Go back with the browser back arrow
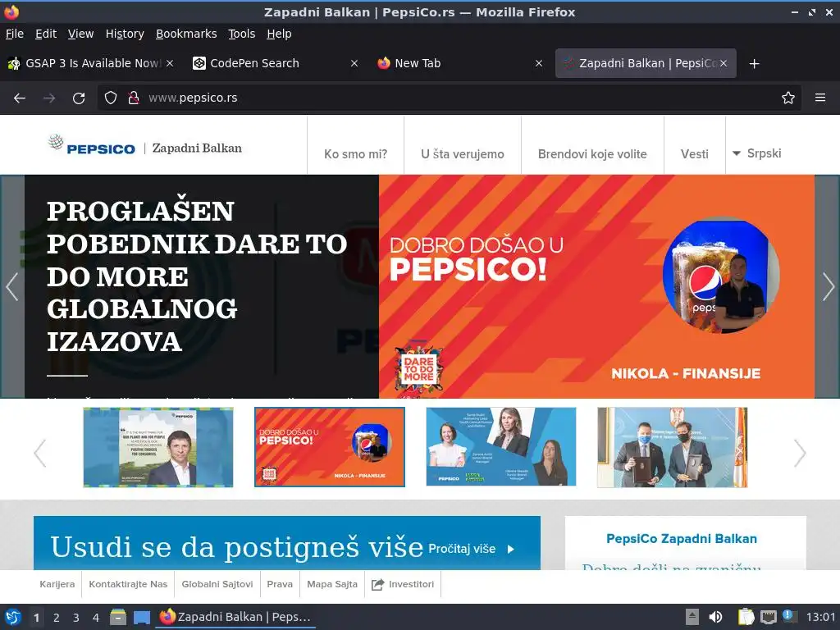Image resolution: width=840 pixels, height=630 pixels. [x=20, y=98]
